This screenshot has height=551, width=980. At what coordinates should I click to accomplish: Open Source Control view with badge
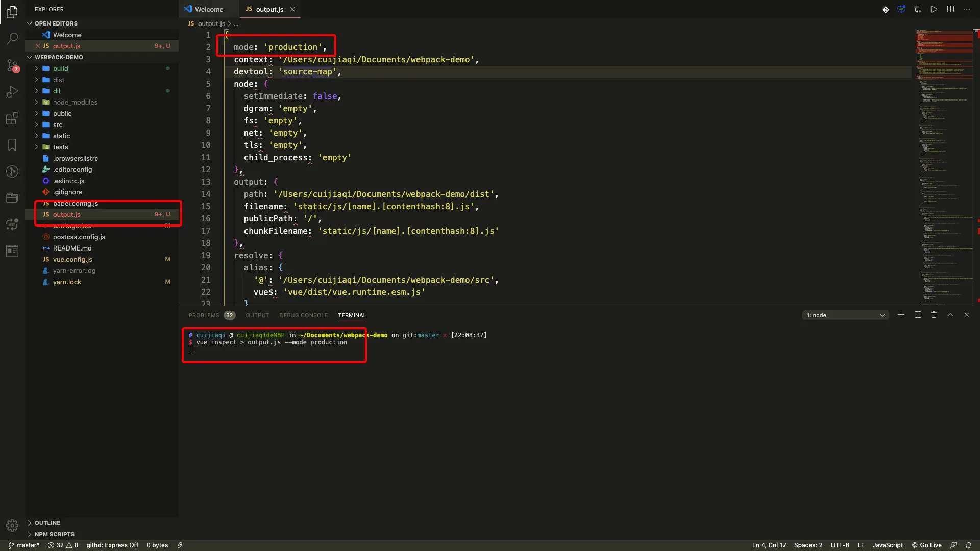12,65
